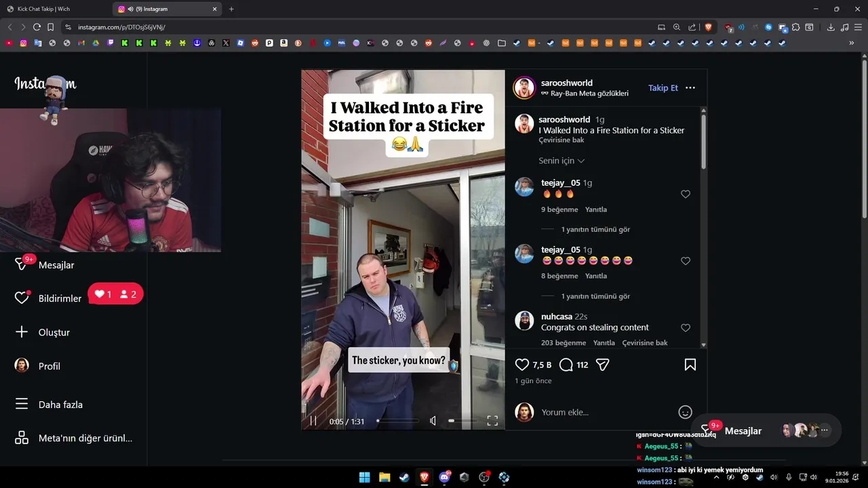Image resolution: width=868 pixels, height=488 pixels.
Task: Open the Twitch bookmark in the bookmarks bar
Action: (111, 43)
